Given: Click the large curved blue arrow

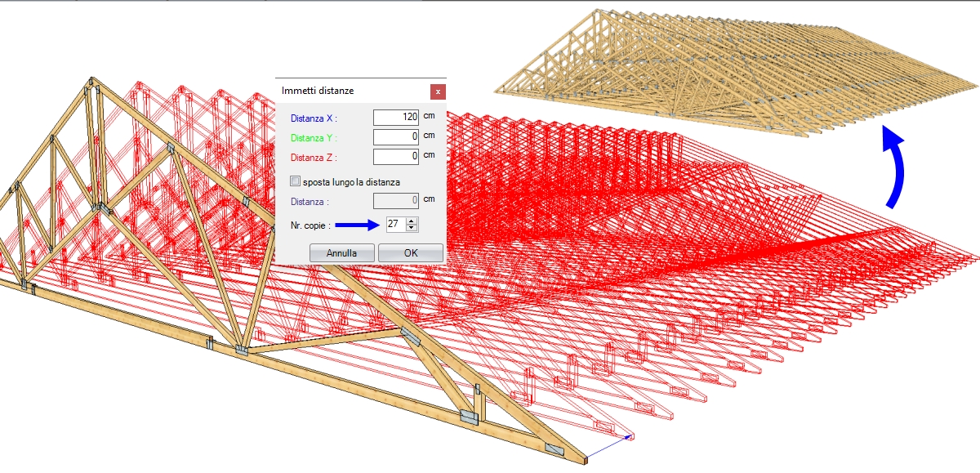Looking at the screenshot, I should tap(897, 169).
